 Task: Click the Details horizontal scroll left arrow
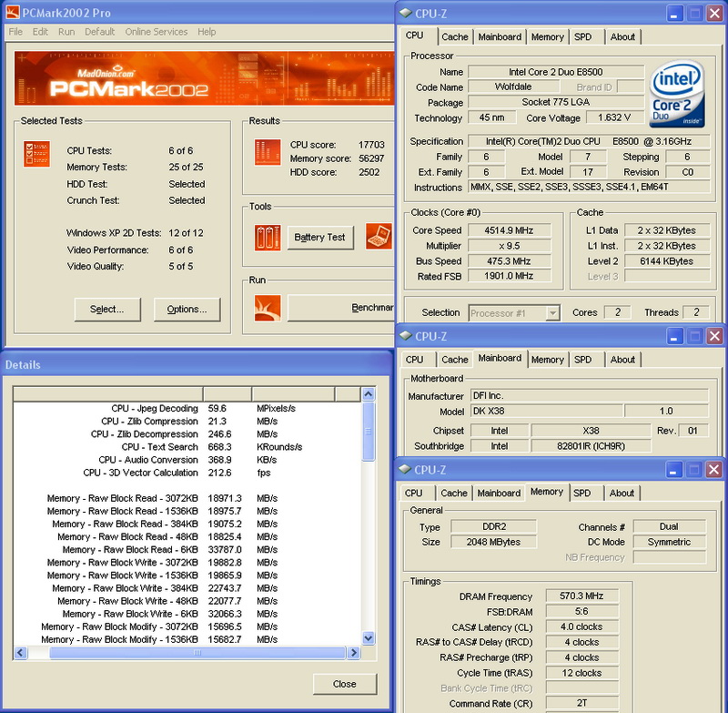pyautogui.click(x=20, y=653)
